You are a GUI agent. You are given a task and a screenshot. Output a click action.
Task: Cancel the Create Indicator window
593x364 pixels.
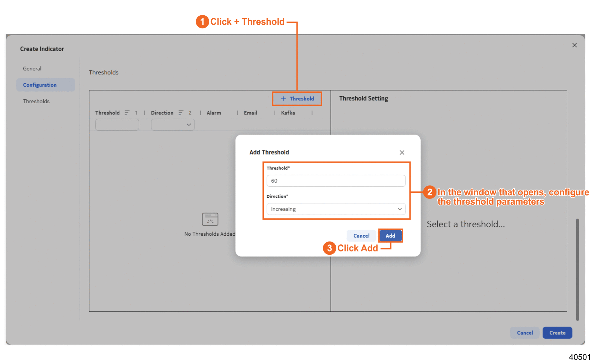point(525,333)
